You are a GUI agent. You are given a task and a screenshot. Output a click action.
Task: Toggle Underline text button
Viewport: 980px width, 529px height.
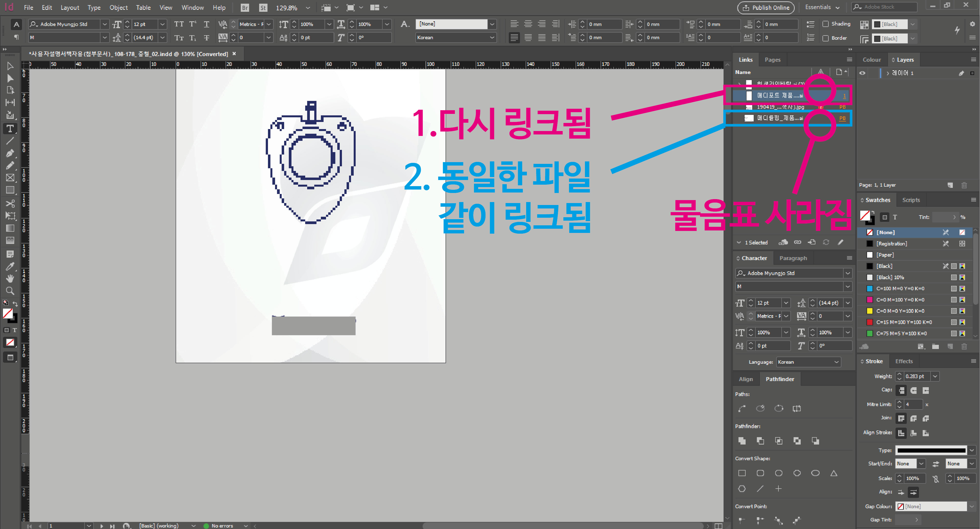pyautogui.click(x=206, y=24)
